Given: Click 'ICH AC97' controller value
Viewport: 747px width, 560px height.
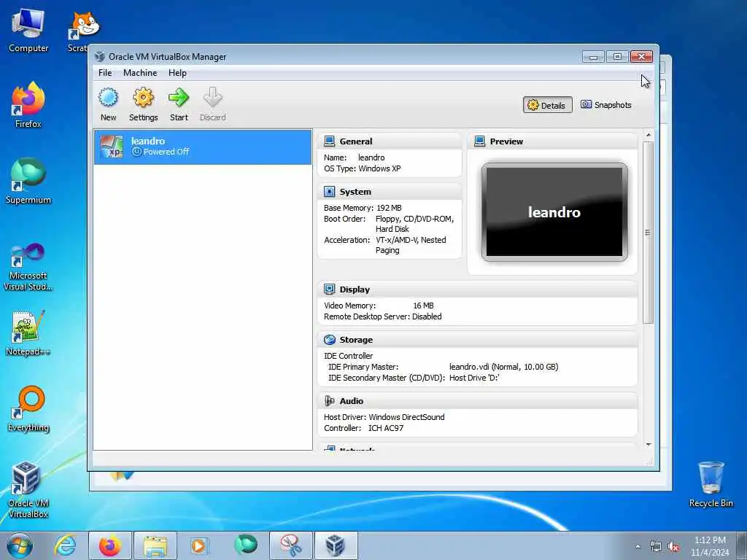Looking at the screenshot, I should 386,428.
